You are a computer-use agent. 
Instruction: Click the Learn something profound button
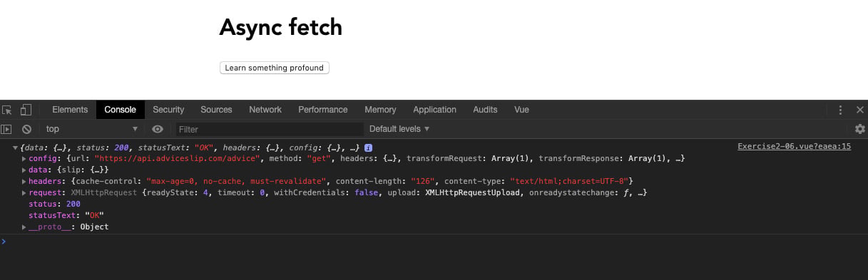pos(275,68)
